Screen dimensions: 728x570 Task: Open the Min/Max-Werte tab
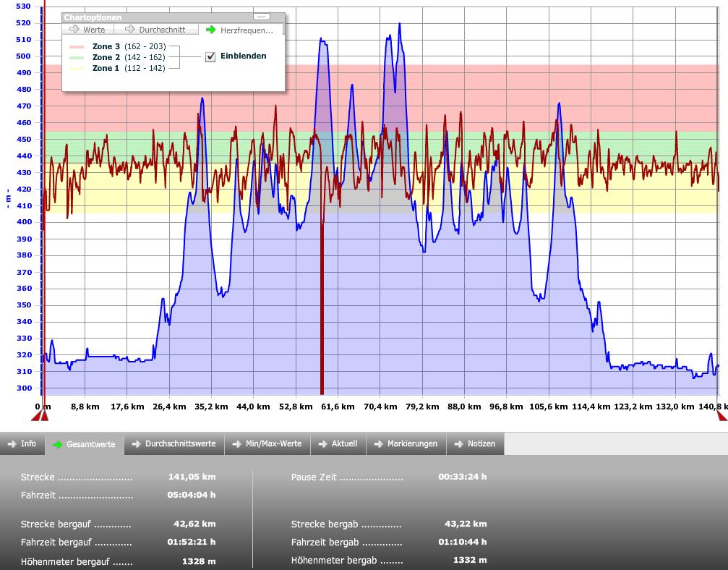pyautogui.click(x=267, y=443)
